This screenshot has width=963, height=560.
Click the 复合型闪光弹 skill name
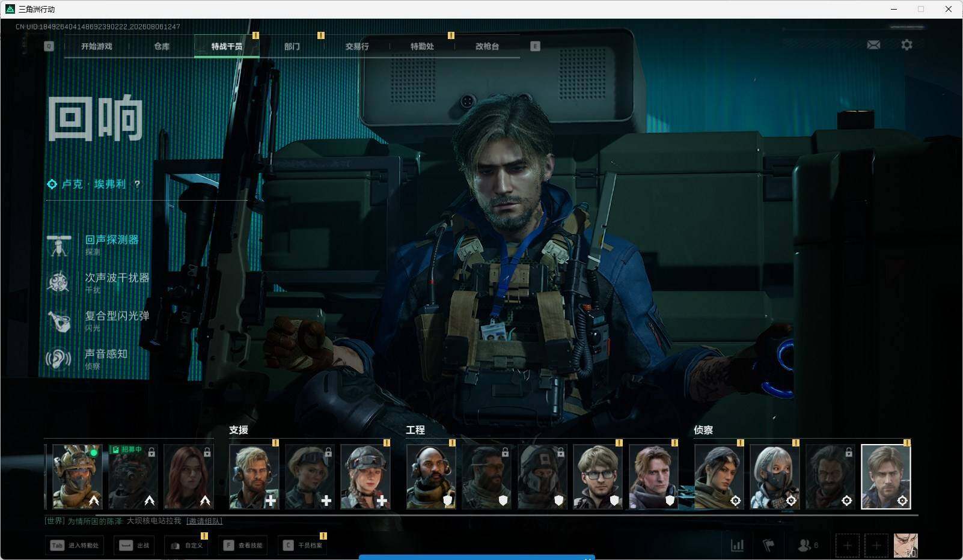tap(117, 315)
